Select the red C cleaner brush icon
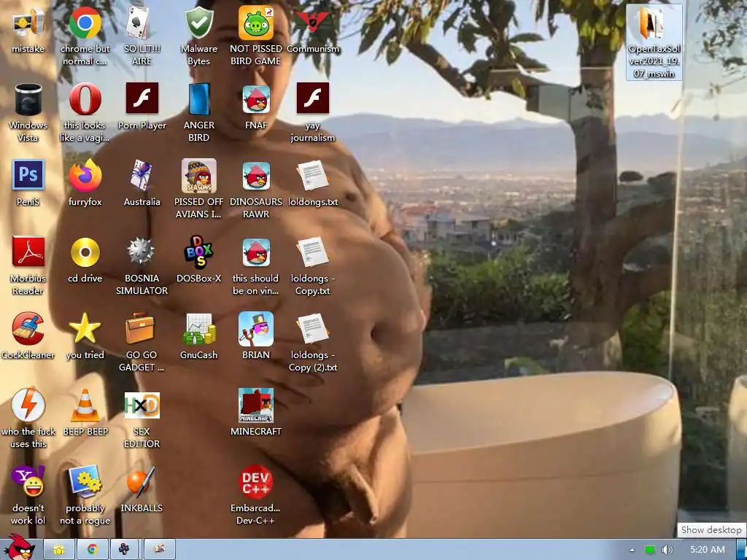747x560 pixels. point(28,336)
